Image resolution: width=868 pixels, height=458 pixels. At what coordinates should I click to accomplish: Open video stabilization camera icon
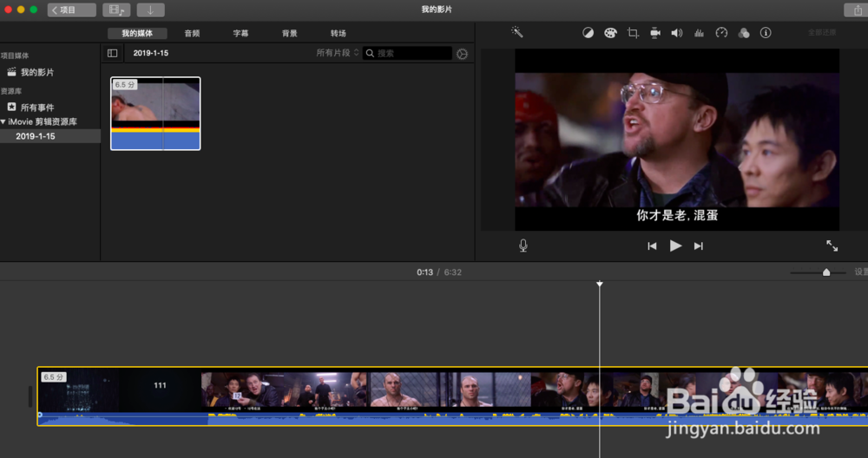coord(654,33)
